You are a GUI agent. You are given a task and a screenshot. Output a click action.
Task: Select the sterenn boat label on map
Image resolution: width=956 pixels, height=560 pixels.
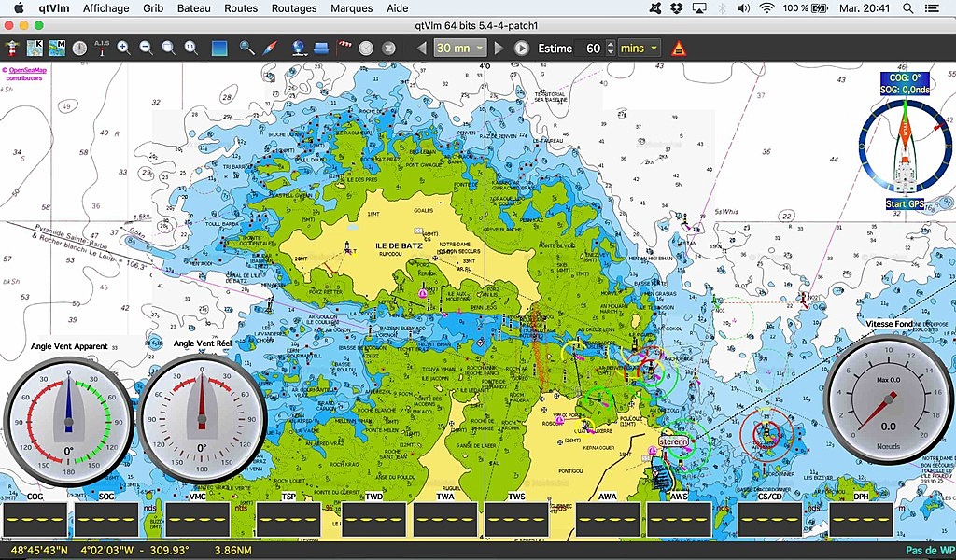point(674,441)
